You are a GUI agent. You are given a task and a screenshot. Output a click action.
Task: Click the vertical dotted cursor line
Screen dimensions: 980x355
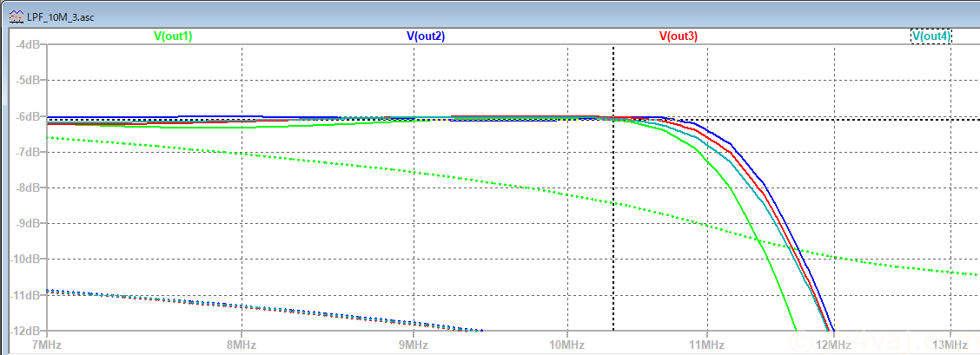pos(613,187)
